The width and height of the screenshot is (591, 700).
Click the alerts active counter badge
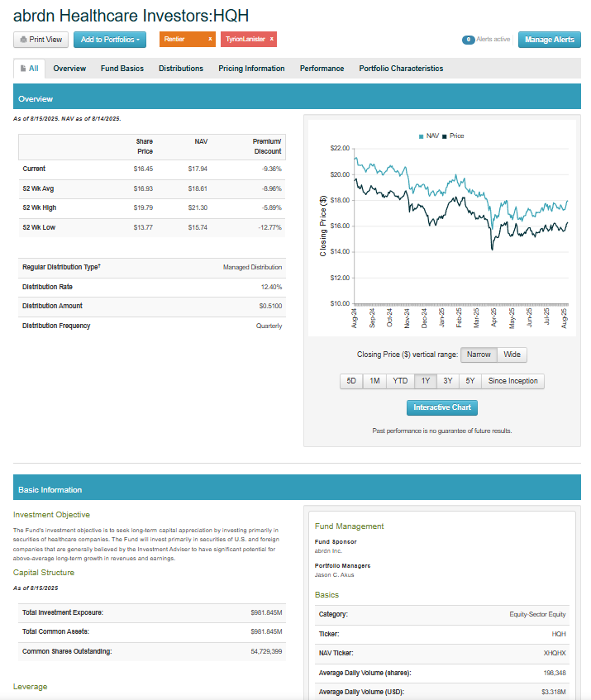click(x=468, y=40)
